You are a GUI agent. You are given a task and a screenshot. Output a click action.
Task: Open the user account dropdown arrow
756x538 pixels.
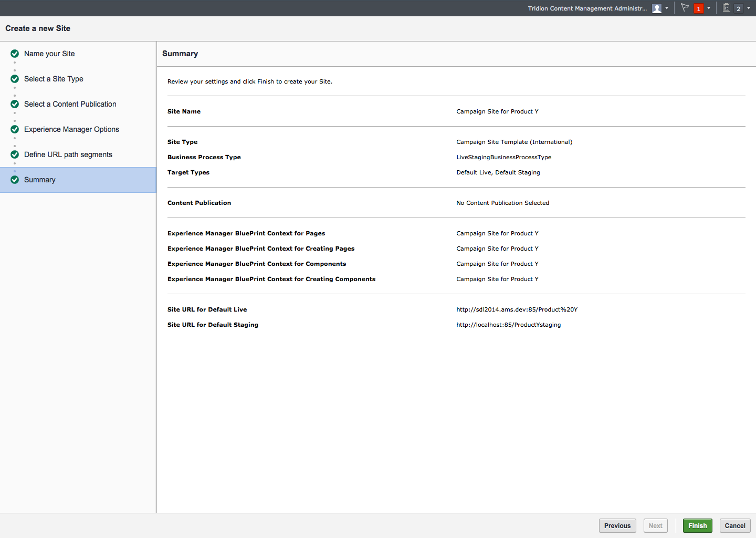(x=667, y=8)
